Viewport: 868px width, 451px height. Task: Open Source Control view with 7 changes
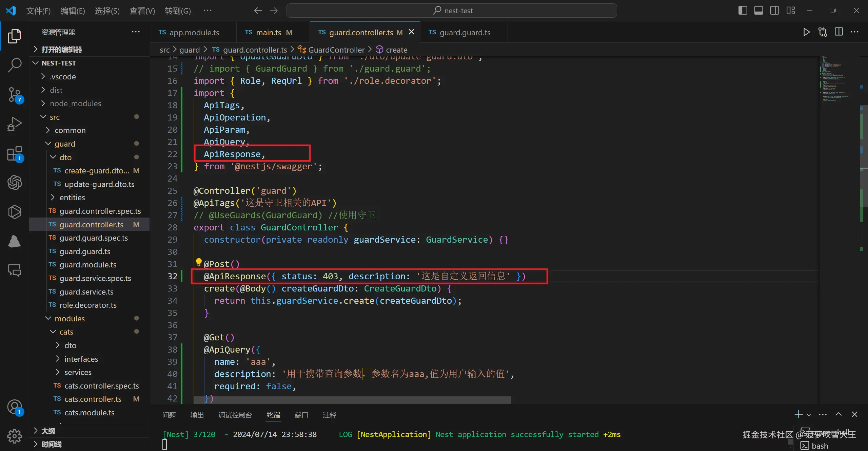tap(14, 94)
